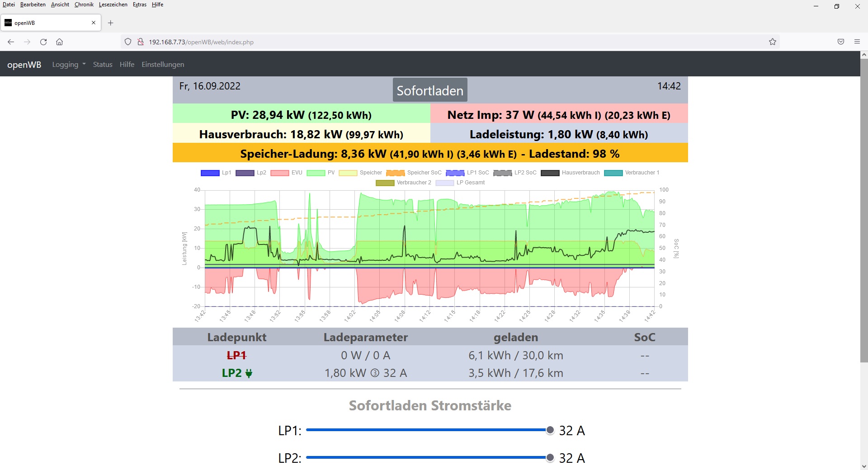Image resolution: width=868 pixels, height=470 pixels.
Task: Click the LP1 Stromstärke slider handle
Action: tap(550, 430)
